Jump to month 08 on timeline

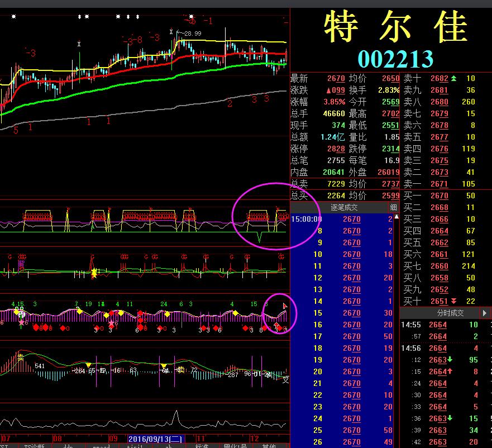[57, 439]
